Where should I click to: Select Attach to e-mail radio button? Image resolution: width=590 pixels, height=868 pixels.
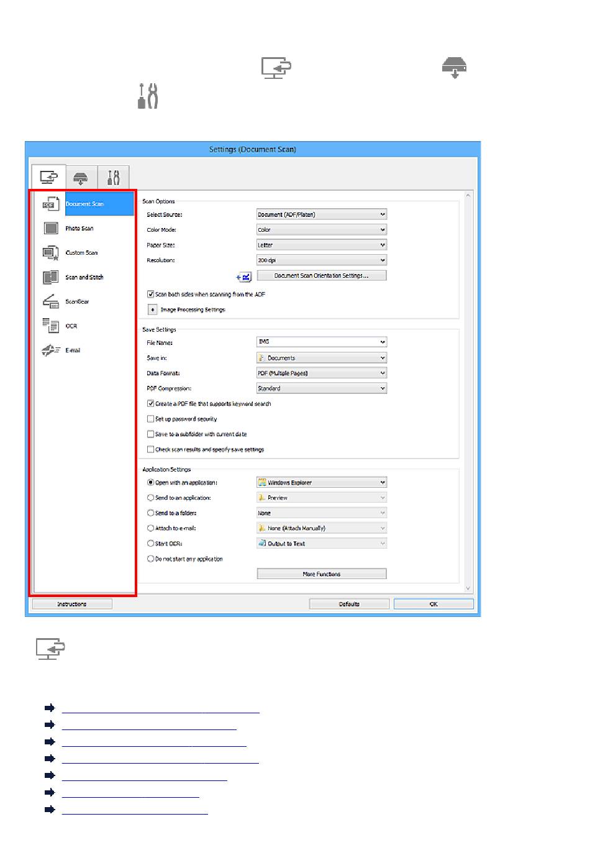point(150,528)
